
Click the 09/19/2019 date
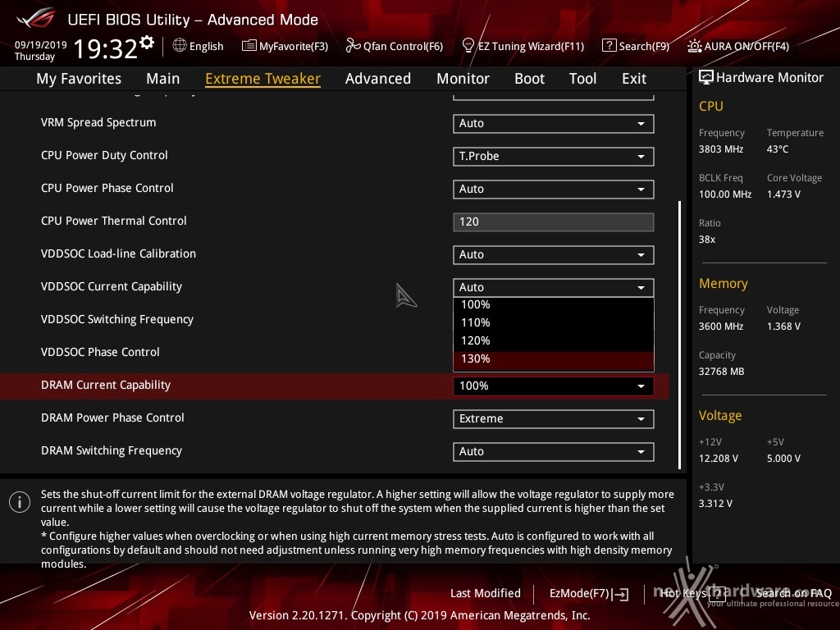click(x=41, y=44)
